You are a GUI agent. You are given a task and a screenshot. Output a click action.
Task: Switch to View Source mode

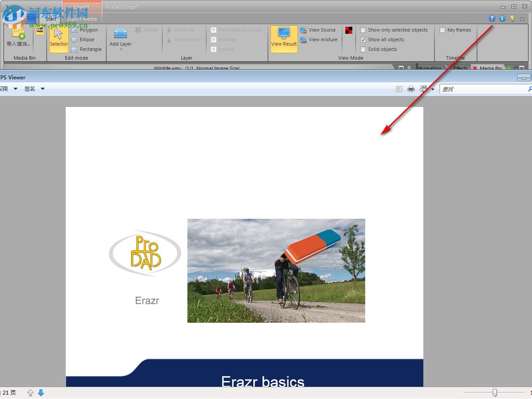(318, 30)
